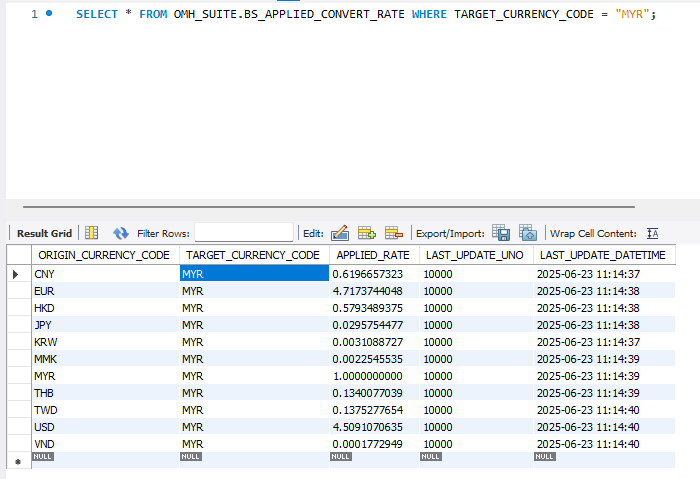Screen dimensions: 700x479
Task: Select the EUR applied rate cell 4.7173744048
Action: tap(373, 291)
